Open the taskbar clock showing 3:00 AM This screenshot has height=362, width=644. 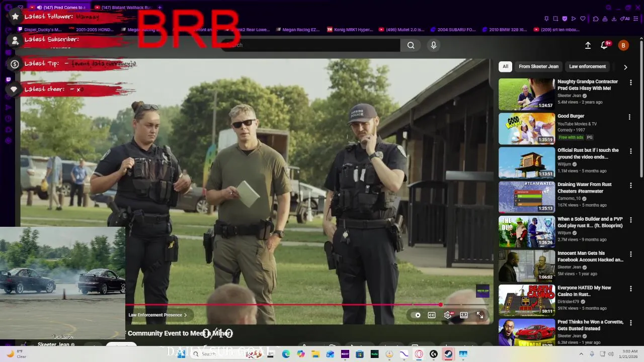629,354
